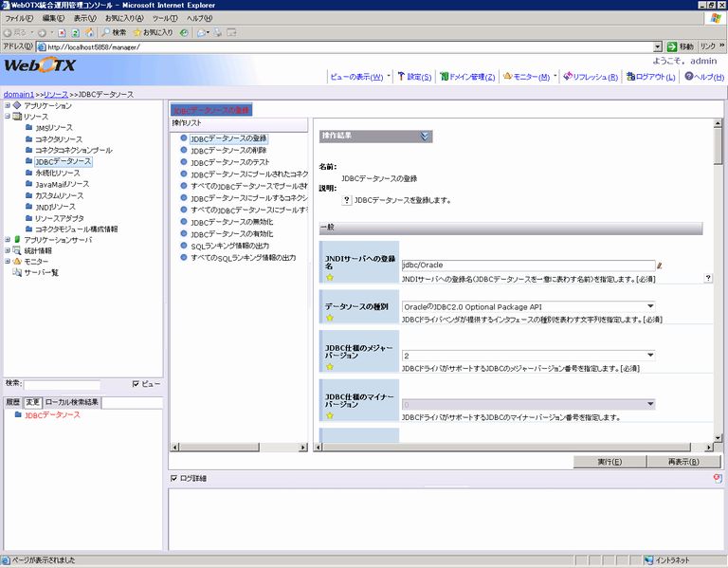This screenshot has width=728, height=568.
Task: Open JDBC仕様のメジャーバージョン dropdown
Action: pyautogui.click(x=649, y=356)
